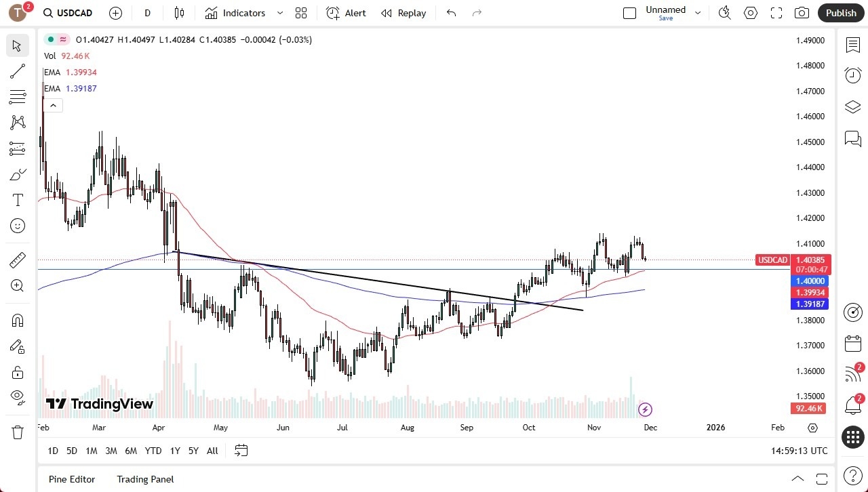
Task: Open the text annotation tool
Action: pos(17,200)
